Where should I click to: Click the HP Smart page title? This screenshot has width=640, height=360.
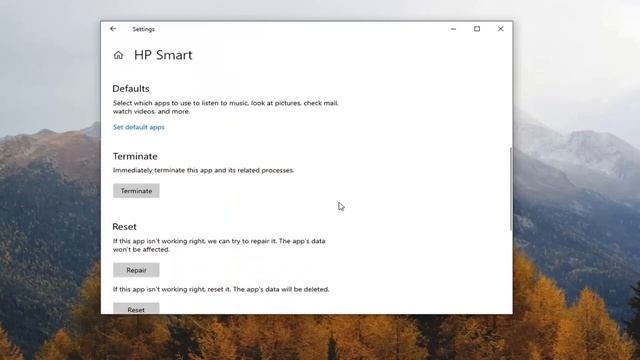tap(163, 55)
